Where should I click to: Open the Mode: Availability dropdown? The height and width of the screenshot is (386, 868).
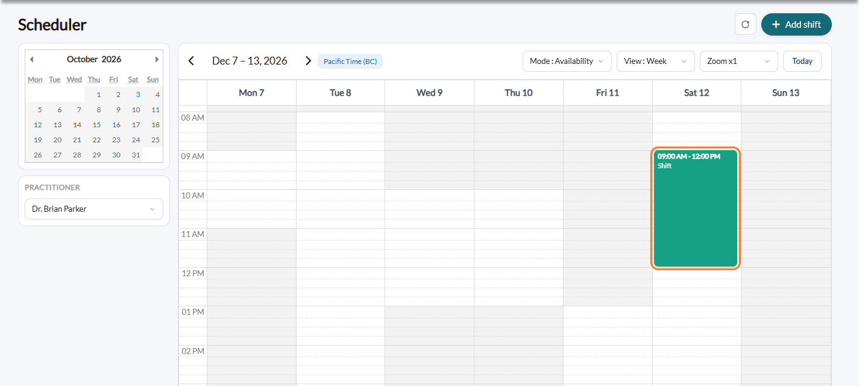567,61
